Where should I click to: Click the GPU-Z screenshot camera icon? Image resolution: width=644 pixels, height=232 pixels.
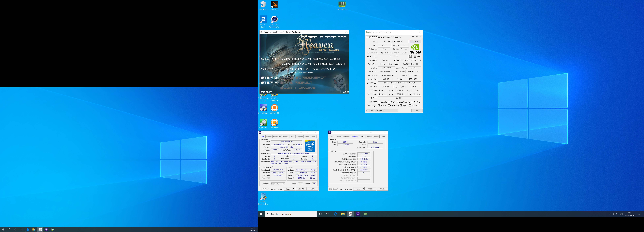coord(413,37)
